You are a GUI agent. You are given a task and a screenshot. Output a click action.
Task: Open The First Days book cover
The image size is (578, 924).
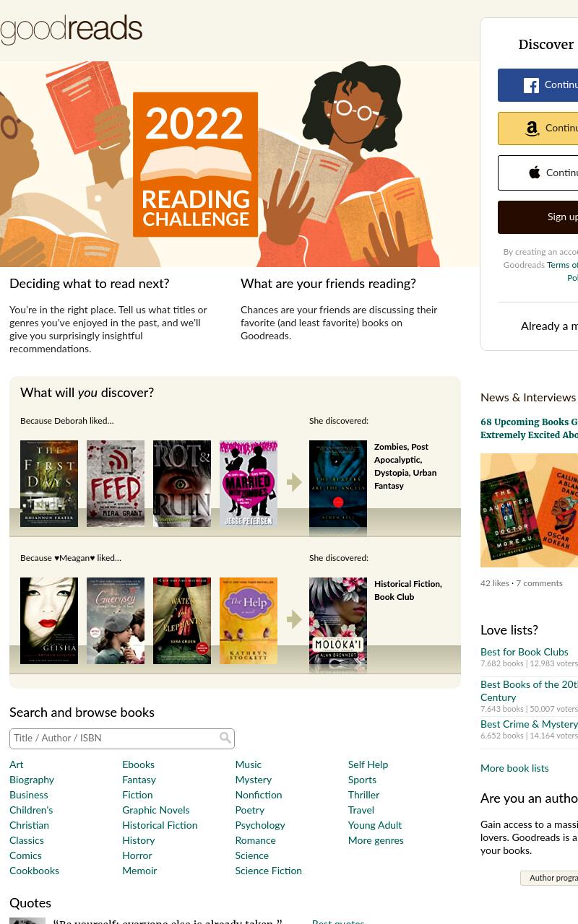coord(49,484)
